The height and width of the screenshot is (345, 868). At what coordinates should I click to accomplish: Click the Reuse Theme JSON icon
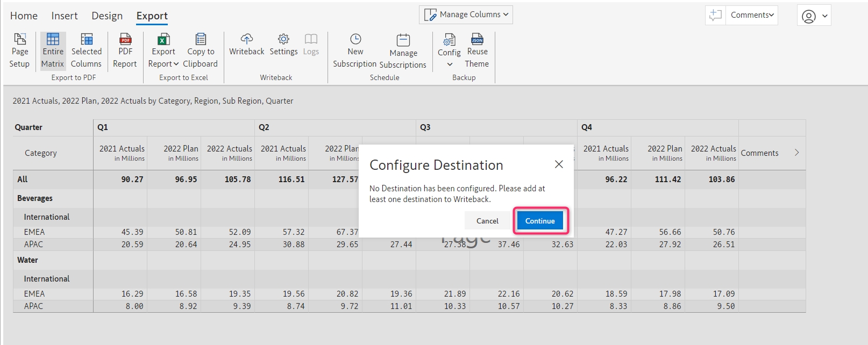pos(477,39)
